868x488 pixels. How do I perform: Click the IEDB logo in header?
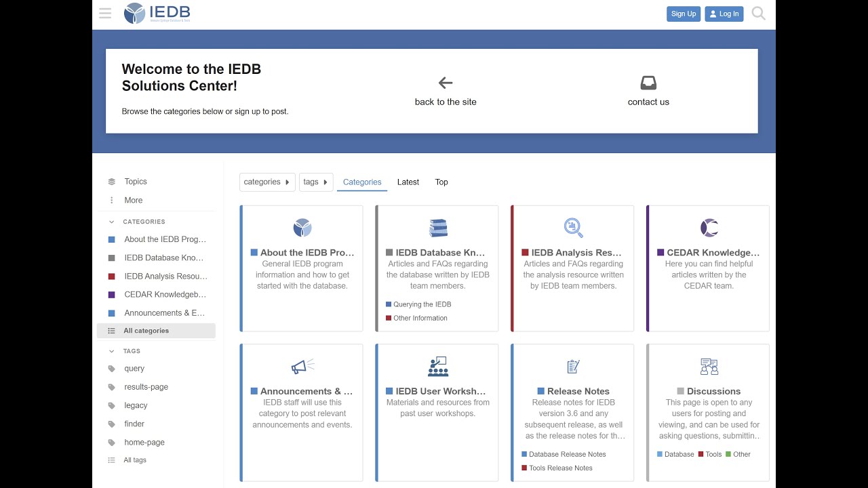157,14
